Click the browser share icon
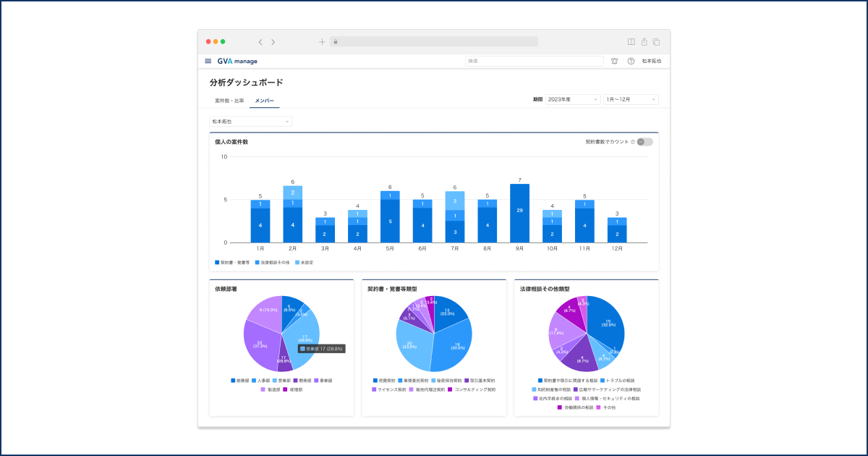 tap(644, 42)
